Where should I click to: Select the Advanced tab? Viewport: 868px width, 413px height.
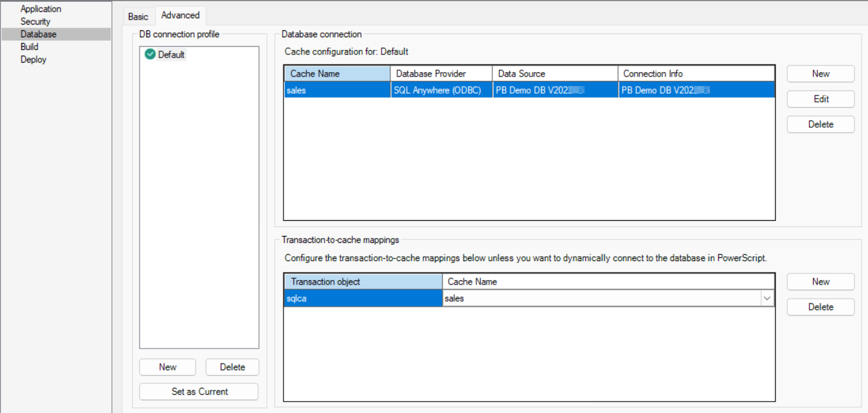coord(180,15)
